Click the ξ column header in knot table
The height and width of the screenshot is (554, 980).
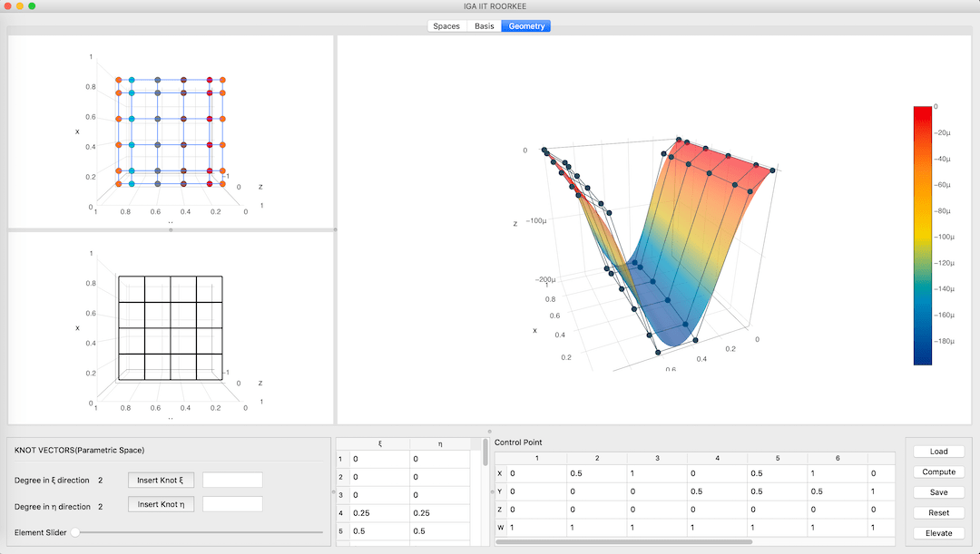click(379, 443)
